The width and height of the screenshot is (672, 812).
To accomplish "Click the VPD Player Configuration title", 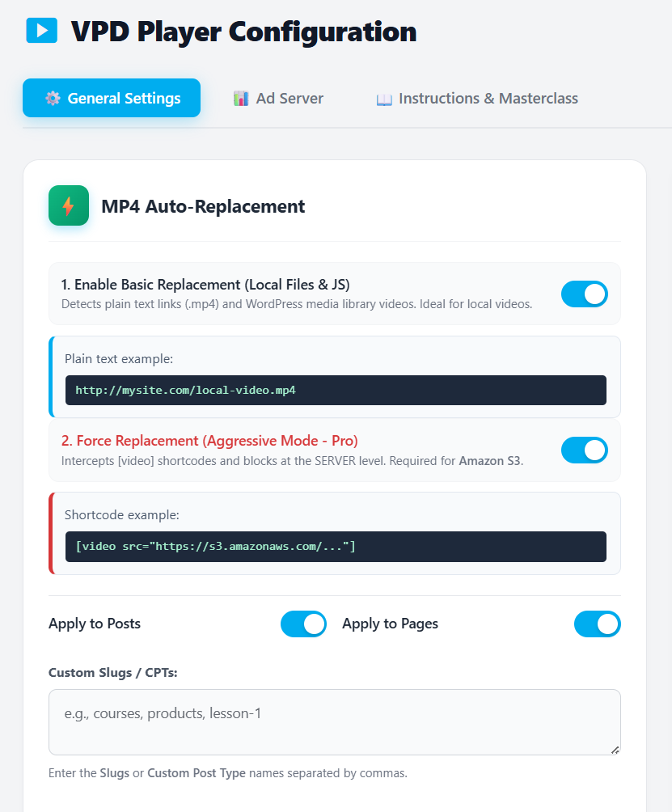I will (x=243, y=32).
